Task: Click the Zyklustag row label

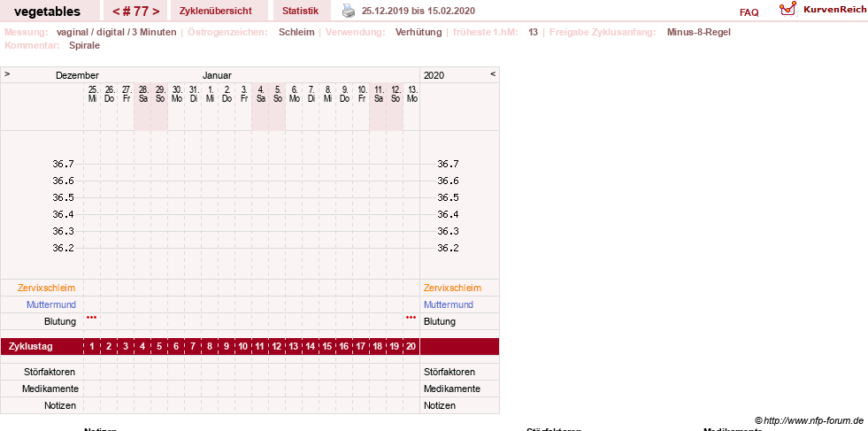Action: click(x=30, y=347)
